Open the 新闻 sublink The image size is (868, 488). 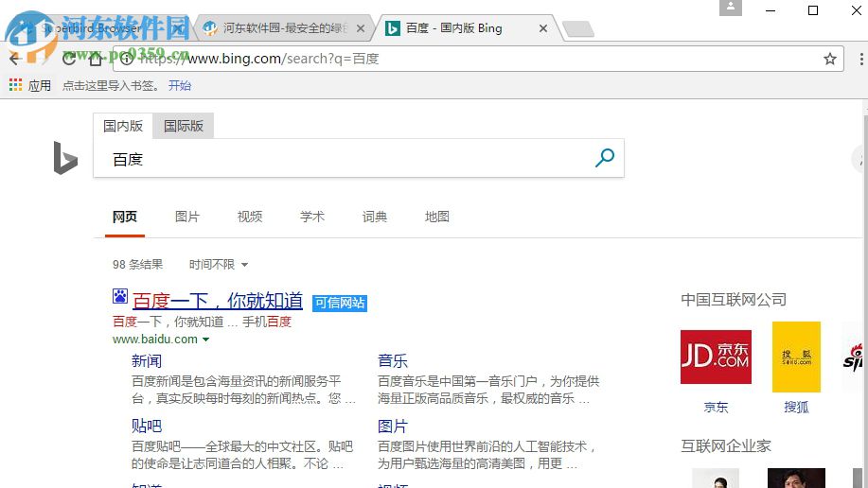pos(147,361)
